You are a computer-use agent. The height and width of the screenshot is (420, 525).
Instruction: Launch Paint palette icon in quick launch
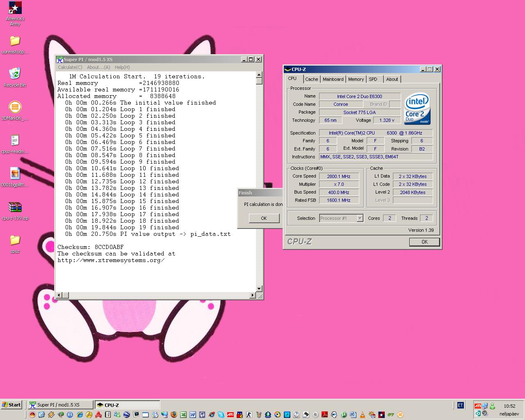pyautogui.click(x=372, y=415)
